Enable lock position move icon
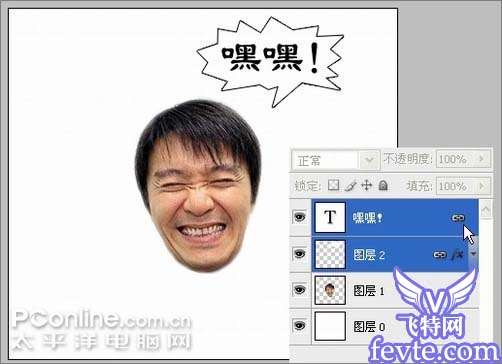This screenshot has height=364, width=502. click(367, 185)
